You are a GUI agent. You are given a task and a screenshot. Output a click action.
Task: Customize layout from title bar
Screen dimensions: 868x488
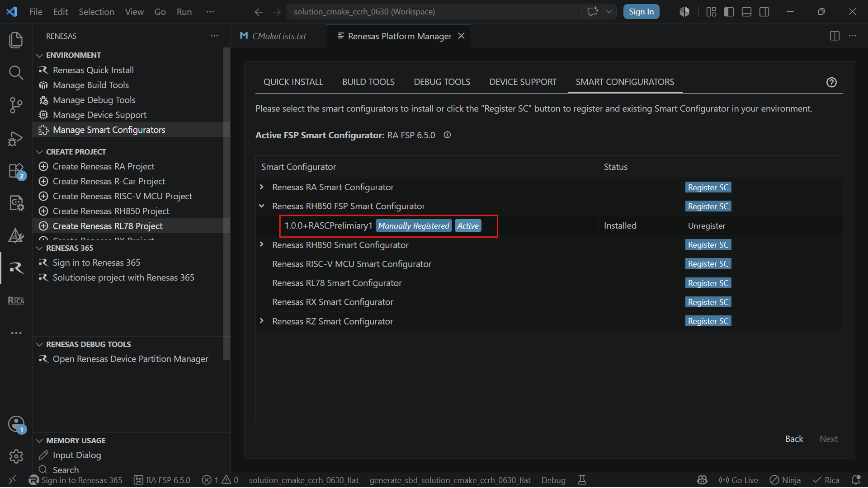pos(711,12)
